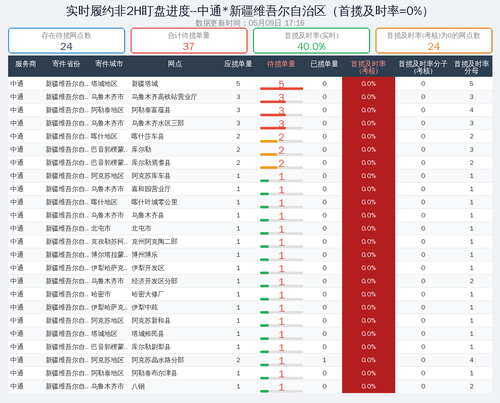Select the 乌鲁木齐高铁站营业厅 outlet cell
Screen dimensions: 500x403
[x=164, y=97]
